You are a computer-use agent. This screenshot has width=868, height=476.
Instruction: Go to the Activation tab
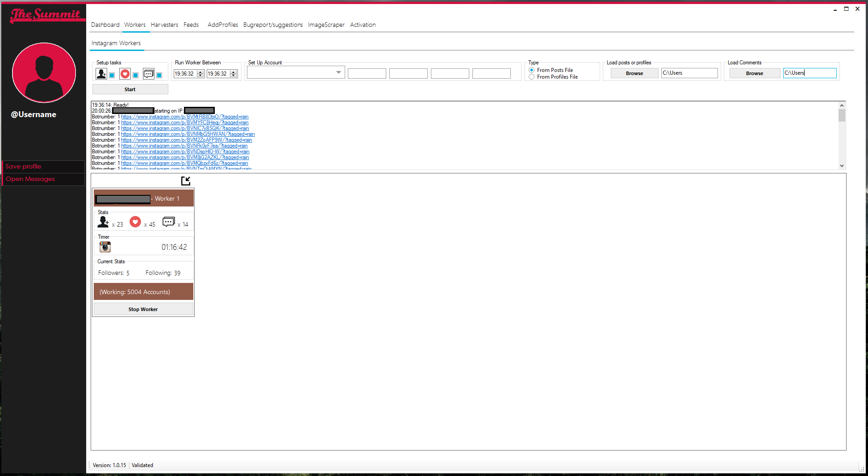click(x=363, y=25)
